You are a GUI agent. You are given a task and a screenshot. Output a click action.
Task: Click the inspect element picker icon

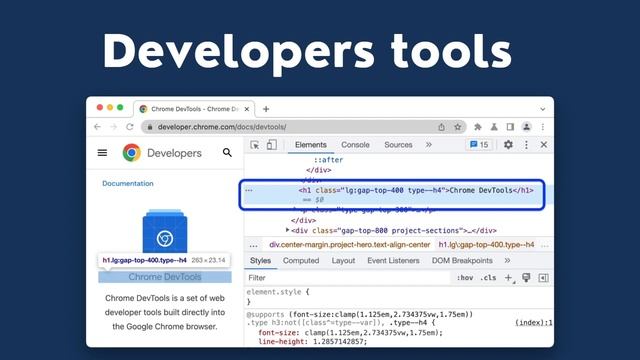(x=255, y=145)
